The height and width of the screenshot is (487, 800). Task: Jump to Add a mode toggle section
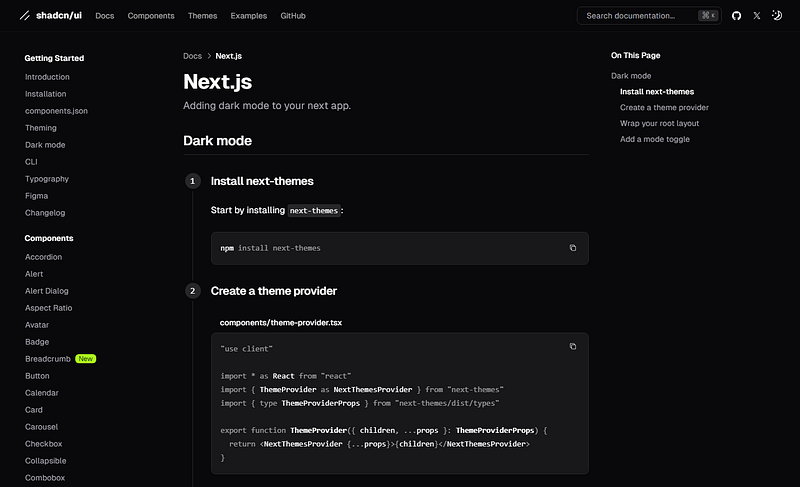click(655, 139)
